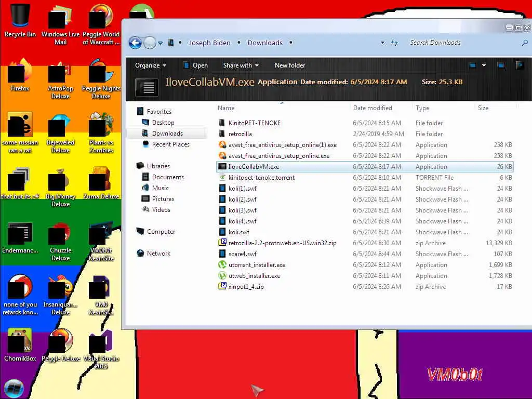This screenshot has height=399, width=532.
Task: Open Peggle Nights Deluxe desktop icon
Action: point(101,79)
